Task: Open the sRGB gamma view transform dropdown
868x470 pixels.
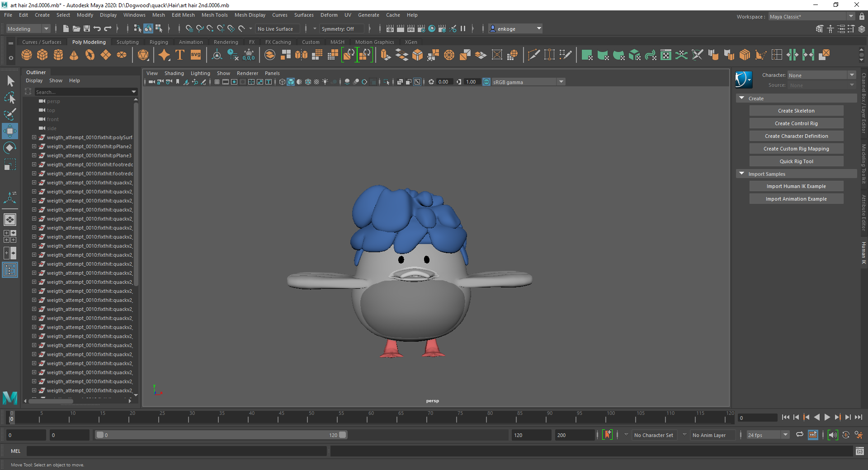Action: [528, 82]
